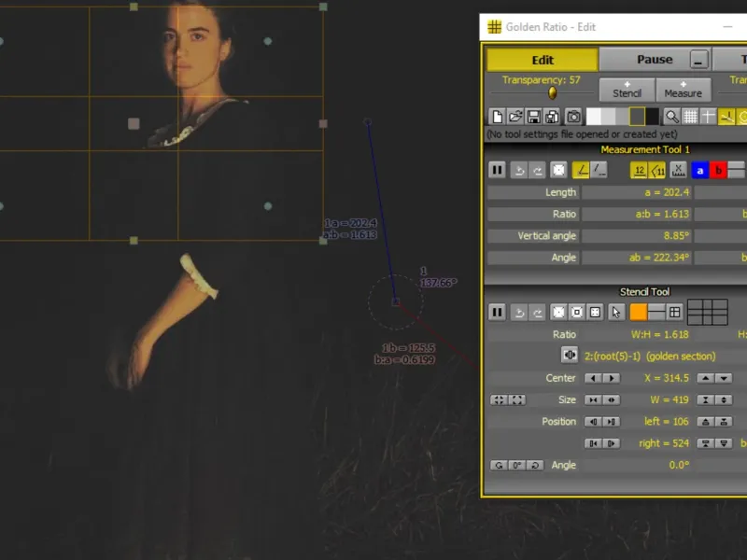
Task: Reset stencil angle to 0°
Action: coord(517,465)
